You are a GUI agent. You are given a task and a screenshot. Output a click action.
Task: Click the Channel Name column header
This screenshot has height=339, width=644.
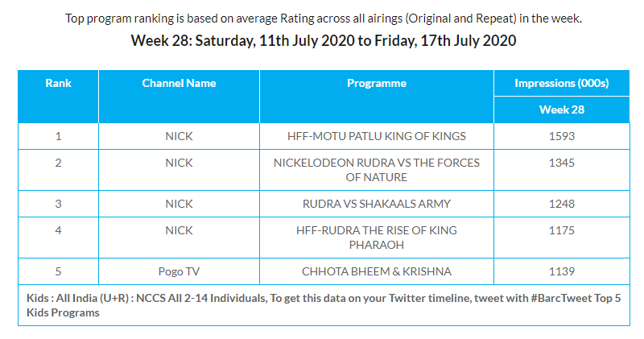pos(179,83)
